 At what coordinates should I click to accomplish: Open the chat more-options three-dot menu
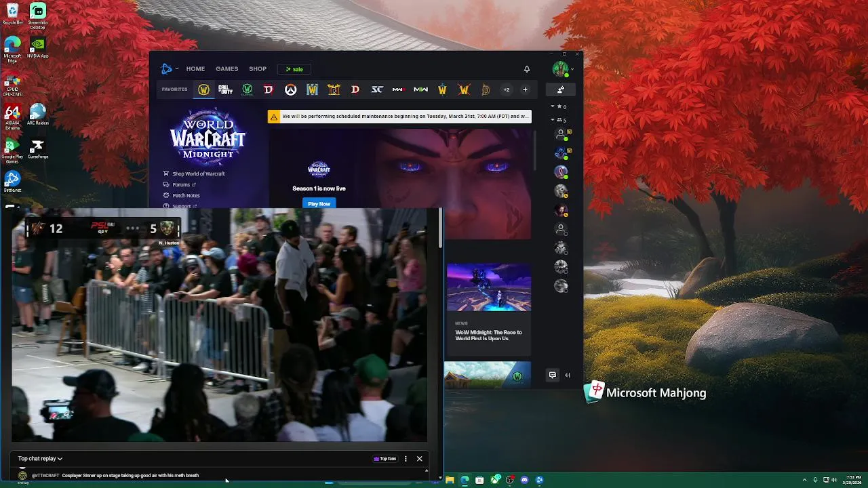click(406, 459)
